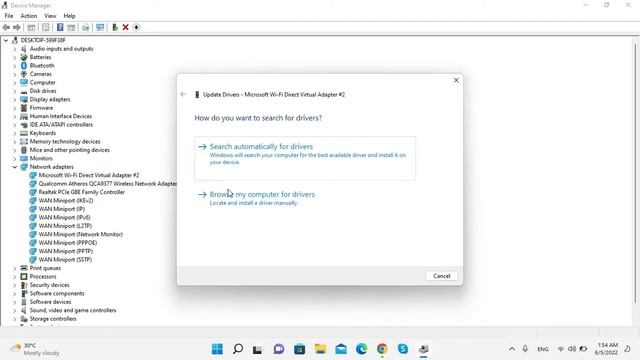The width and height of the screenshot is (640, 360).
Task: Expand the Keyboards node
Action: click(15, 133)
